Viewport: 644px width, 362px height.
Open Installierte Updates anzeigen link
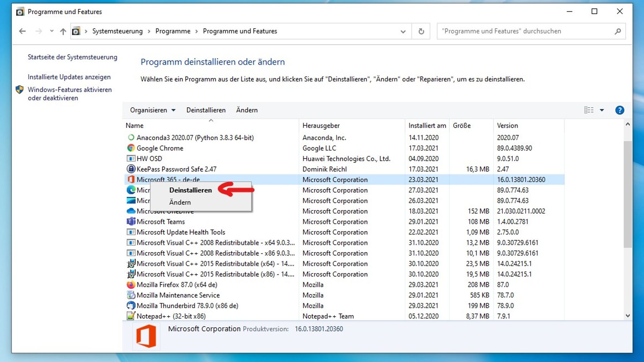69,77
